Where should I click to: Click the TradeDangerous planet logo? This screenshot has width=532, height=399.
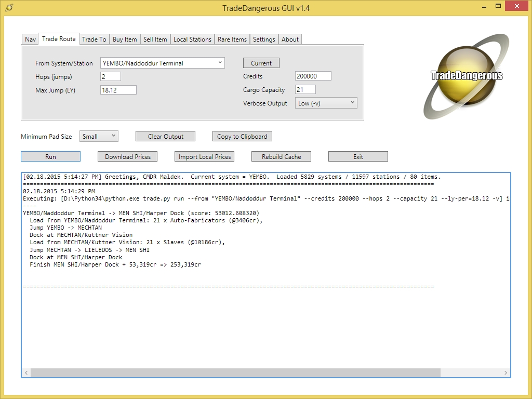[x=467, y=76]
